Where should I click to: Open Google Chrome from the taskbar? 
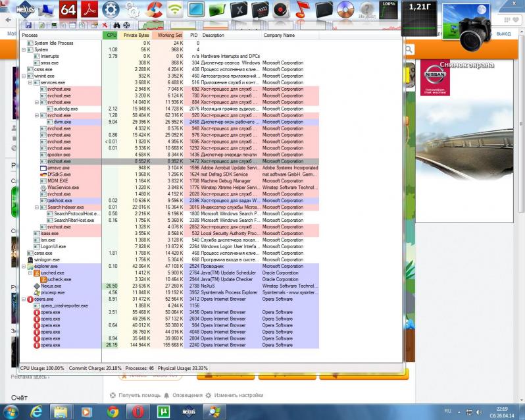pos(113,411)
